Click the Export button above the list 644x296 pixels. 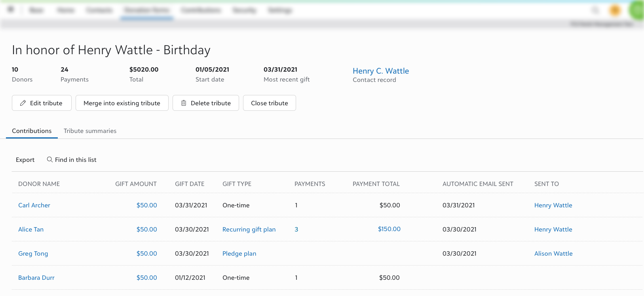pyautogui.click(x=25, y=160)
